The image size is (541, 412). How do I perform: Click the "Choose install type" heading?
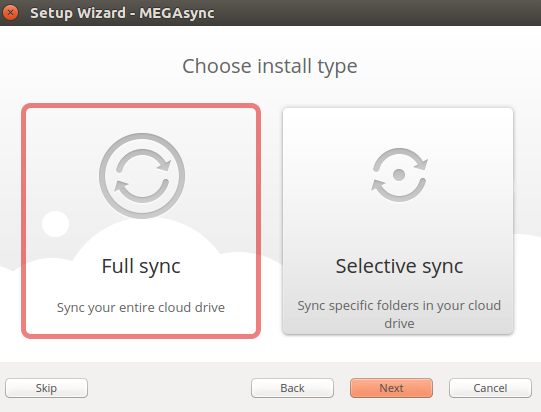(270, 67)
